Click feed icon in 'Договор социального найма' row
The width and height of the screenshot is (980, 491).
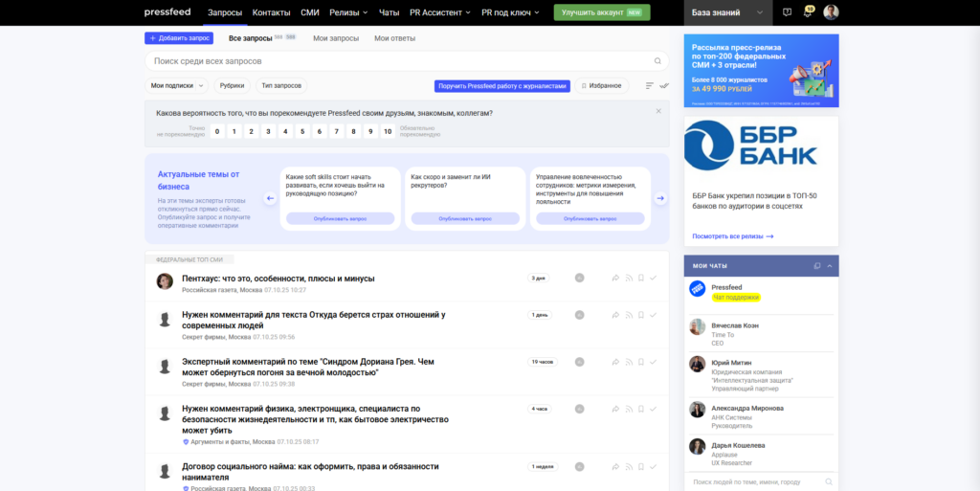(x=629, y=467)
